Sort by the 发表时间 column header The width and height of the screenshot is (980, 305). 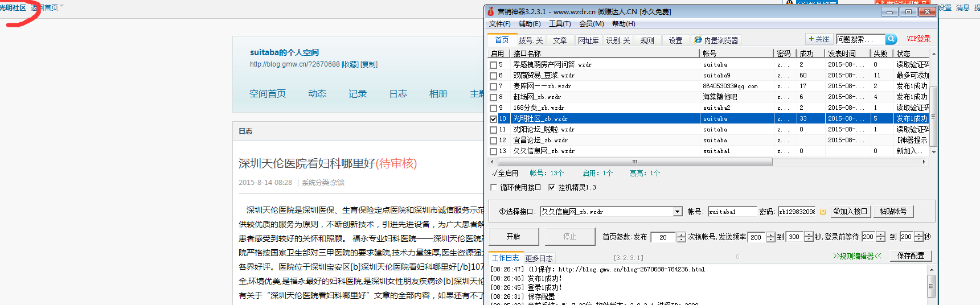tap(848, 53)
